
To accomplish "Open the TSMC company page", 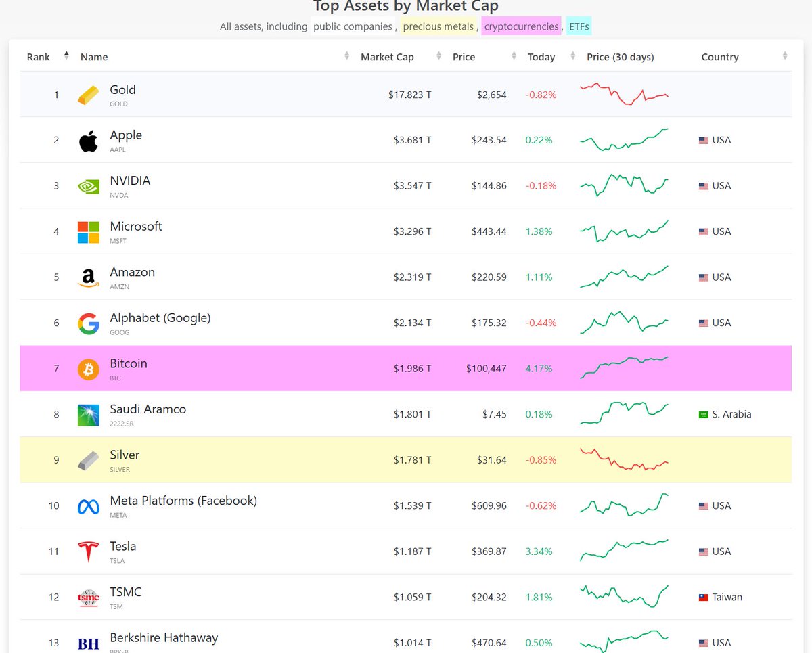I will [126, 592].
